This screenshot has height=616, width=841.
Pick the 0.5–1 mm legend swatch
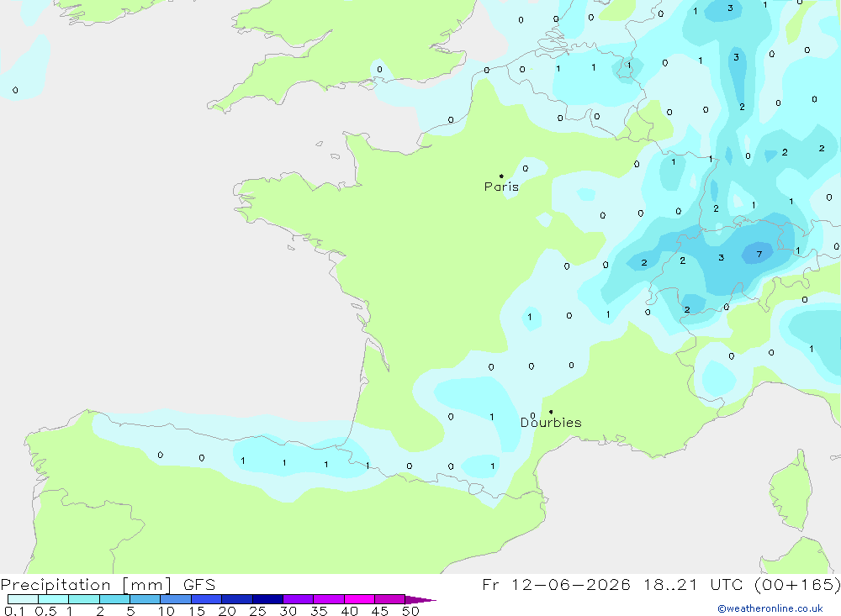[x=53, y=599]
